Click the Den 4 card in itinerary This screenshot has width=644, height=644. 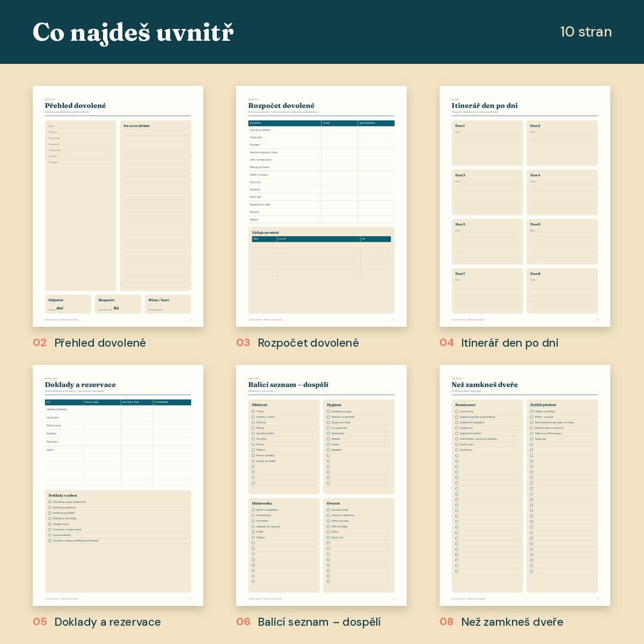pyautogui.click(x=562, y=192)
